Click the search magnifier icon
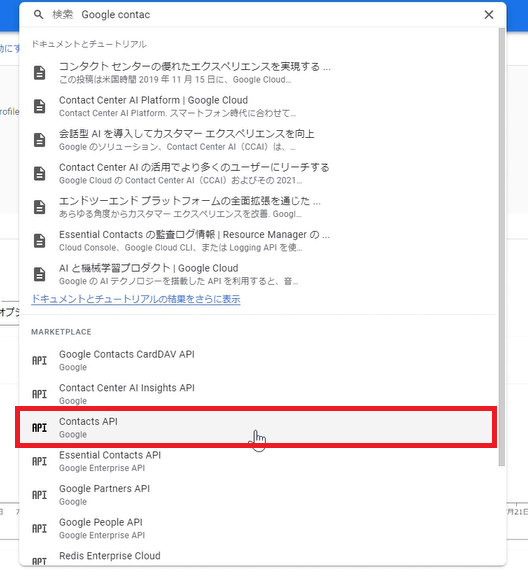This screenshot has width=528, height=576. [x=38, y=15]
